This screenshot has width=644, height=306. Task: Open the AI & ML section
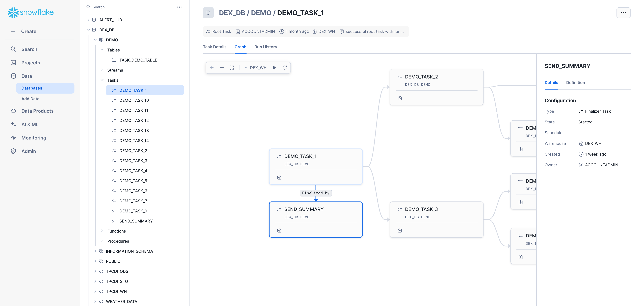coord(30,124)
